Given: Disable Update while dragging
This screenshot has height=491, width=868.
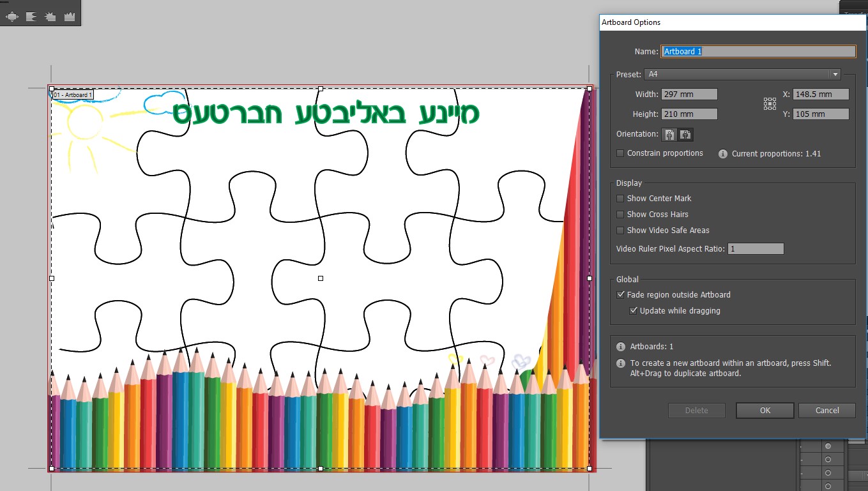Looking at the screenshot, I should (634, 310).
